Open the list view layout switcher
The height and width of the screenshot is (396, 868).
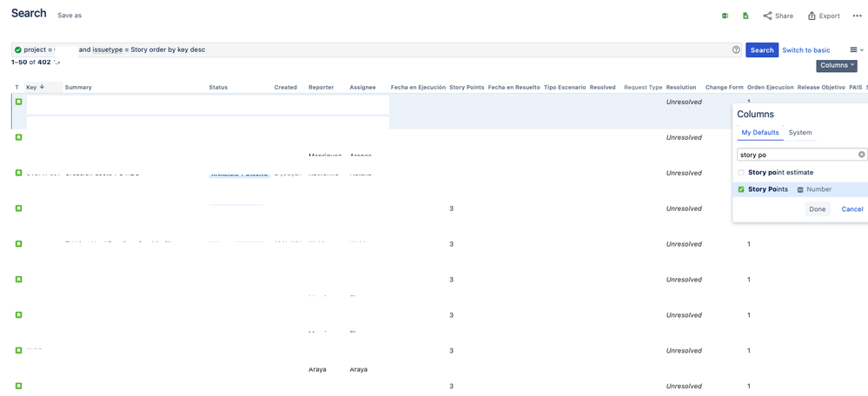click(857, 49)
